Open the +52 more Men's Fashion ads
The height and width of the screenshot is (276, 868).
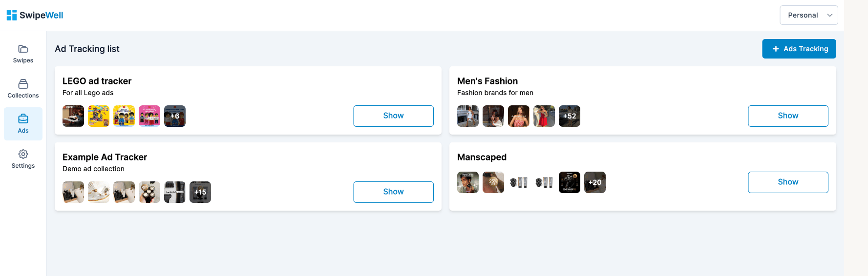point(570,116)
